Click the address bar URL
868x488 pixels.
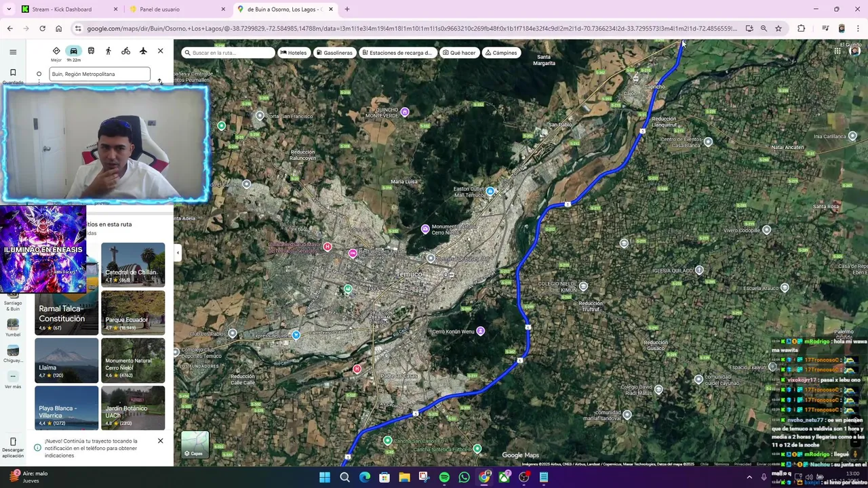[412, 28]
